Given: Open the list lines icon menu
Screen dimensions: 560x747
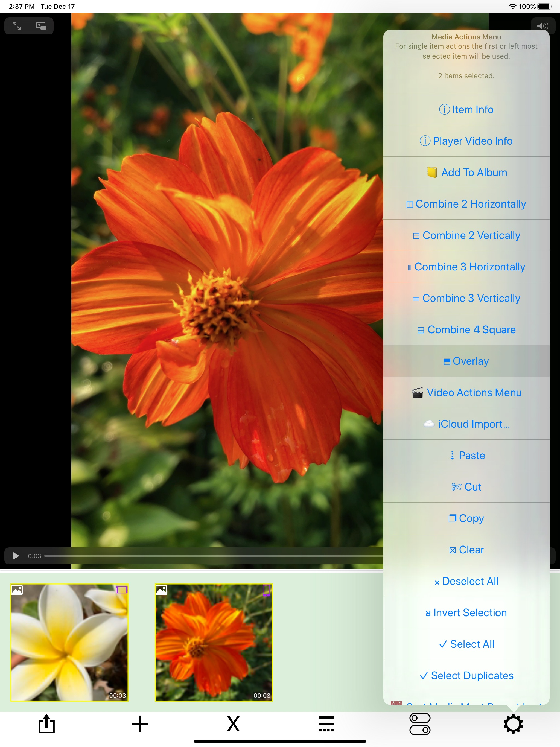Looking at the screenshot, I should pyautogui.click(x=326, y=724).
